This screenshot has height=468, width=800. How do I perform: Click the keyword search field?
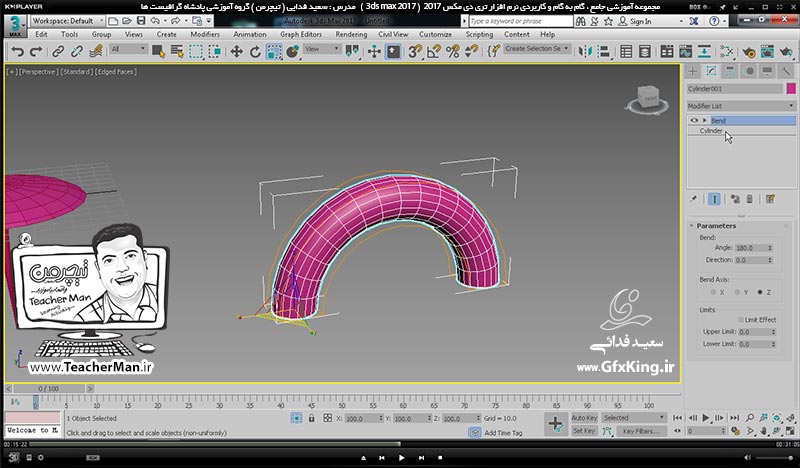(x=520, y=21)
